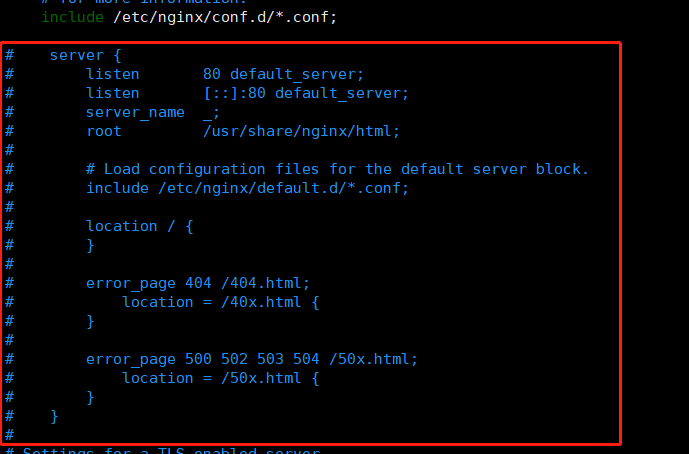This screenshot has width=689, height=454.
Task: Click 'error_page 404 /404.html;' text
Action: (x=198, y=283)
